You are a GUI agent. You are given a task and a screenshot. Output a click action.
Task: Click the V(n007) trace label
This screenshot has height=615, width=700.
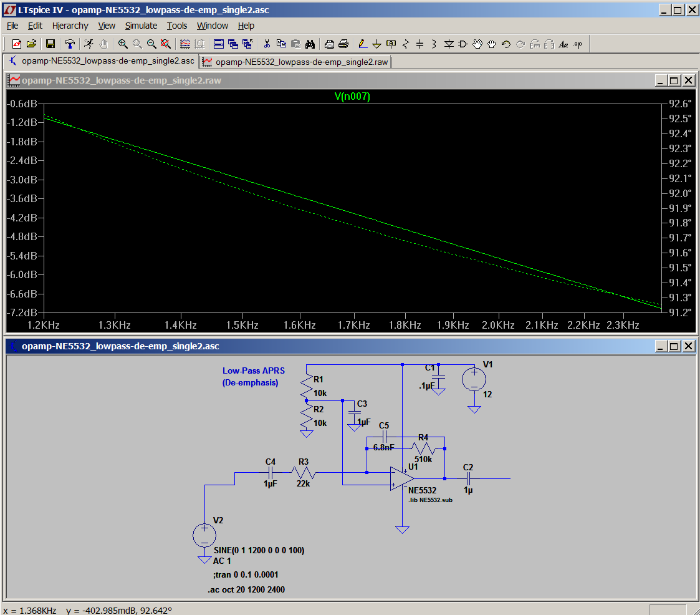coord(352,96)
